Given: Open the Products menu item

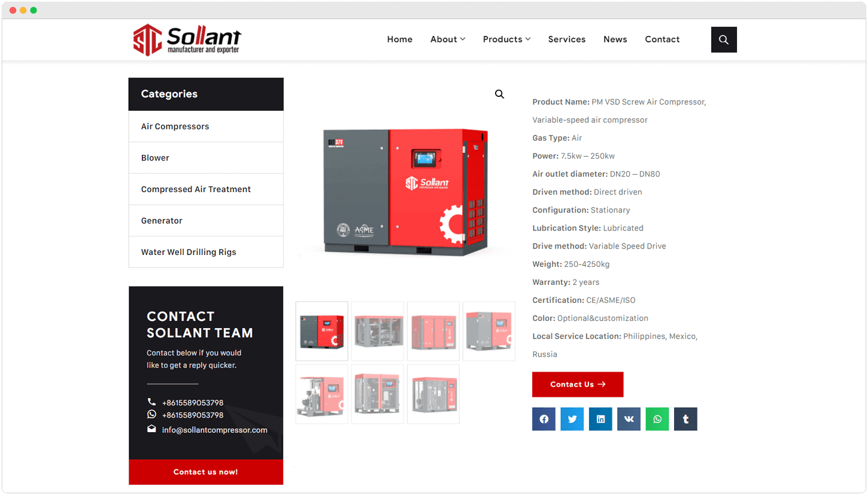Looking at the screenshot, I should coord(502,40).
